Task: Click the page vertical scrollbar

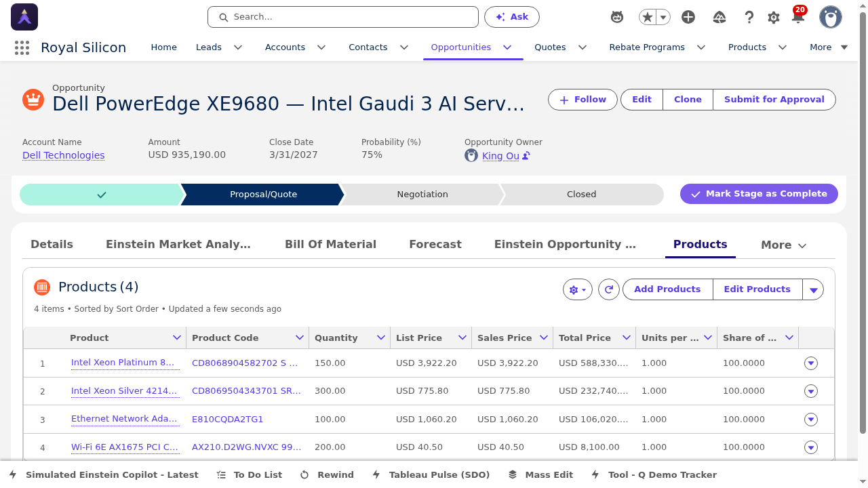Action: [863, 224]
